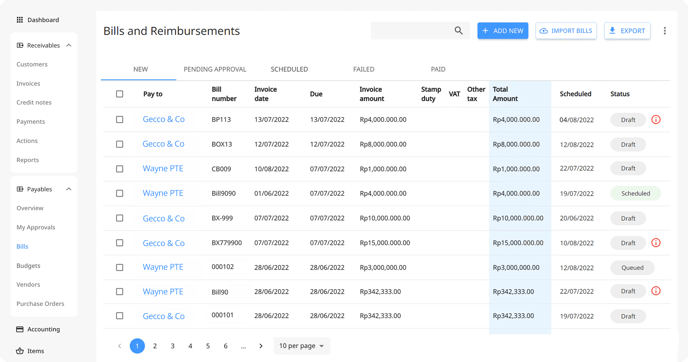The width and height of the screenshot is (688, 362).
Task: Click the Accounting card icon in sidebar
Action: [x=20, y=329]
